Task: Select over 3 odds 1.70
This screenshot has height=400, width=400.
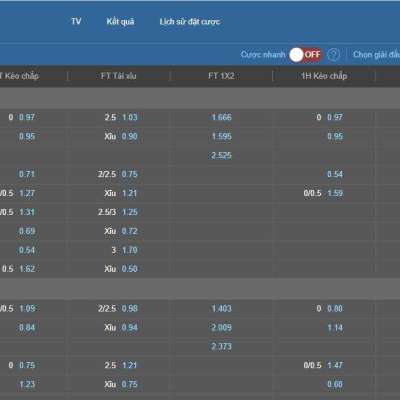Action: pyautogui.click(x=130, y=250)
